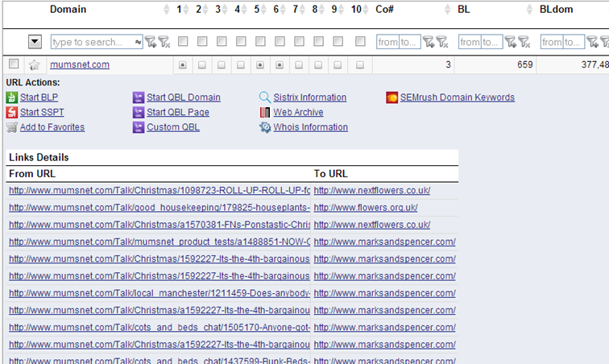The height and width of the screenshot is (364, 609).
Task: Click the Web Archive link
Action: (298, 112)
